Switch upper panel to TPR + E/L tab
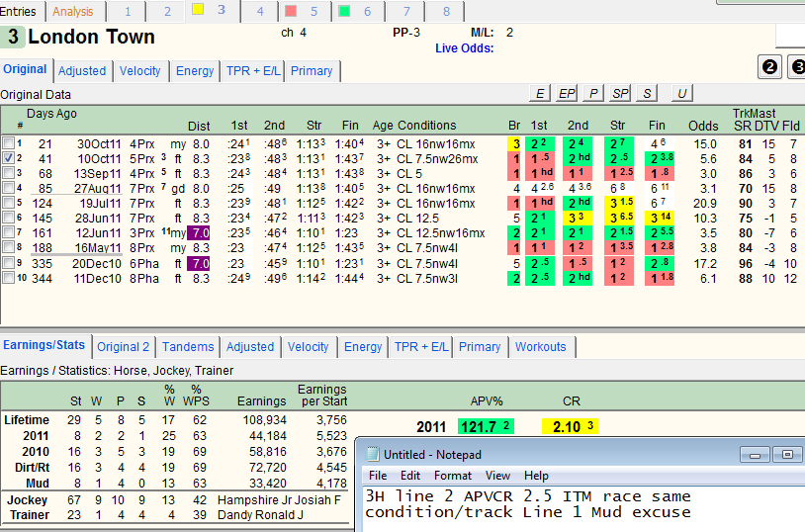 (x=253, y=71)
